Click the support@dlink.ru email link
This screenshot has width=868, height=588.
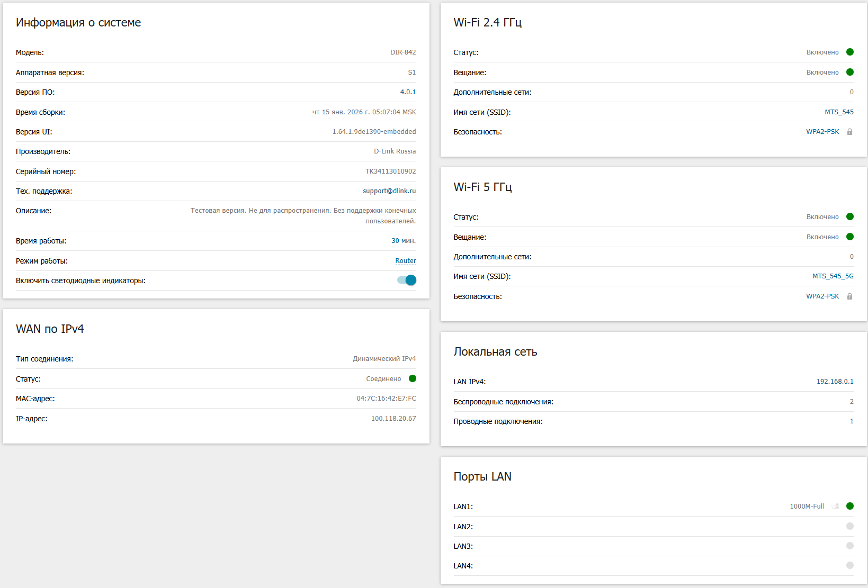pyautogui.click(x=389, y=191)
